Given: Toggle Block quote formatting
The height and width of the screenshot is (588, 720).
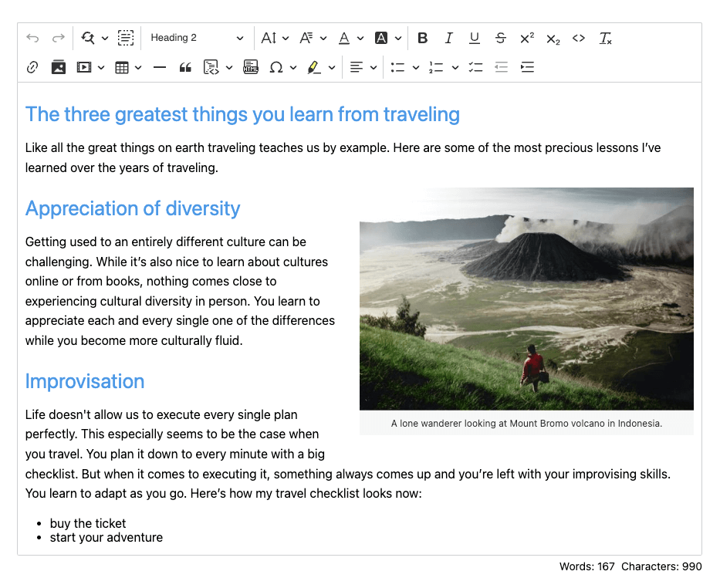Looking at the screenshot, I should [x=185, y=68].
